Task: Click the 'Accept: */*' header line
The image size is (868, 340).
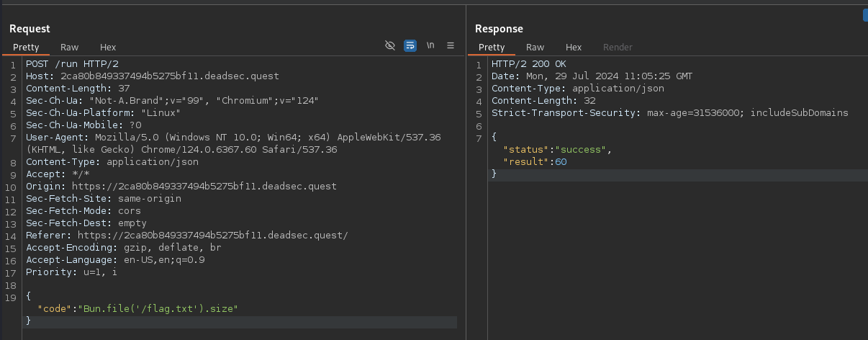Action: pos(58,174)
